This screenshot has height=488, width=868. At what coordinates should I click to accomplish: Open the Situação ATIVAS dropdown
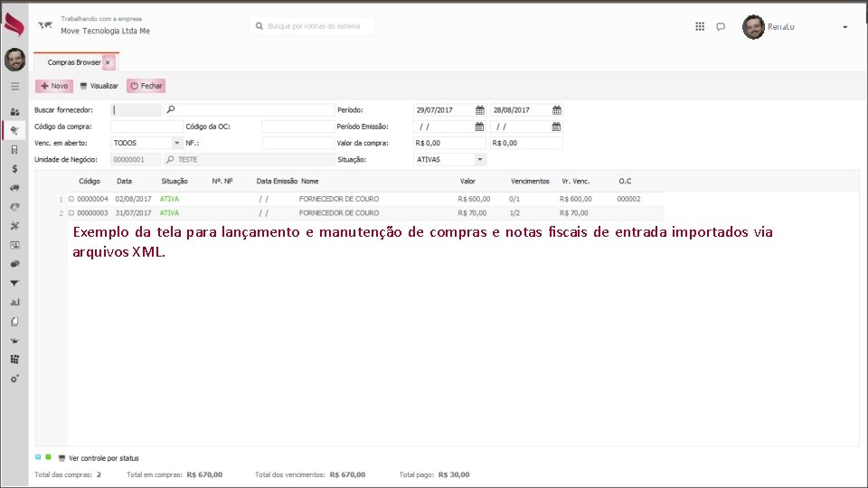tap(480, 159)
